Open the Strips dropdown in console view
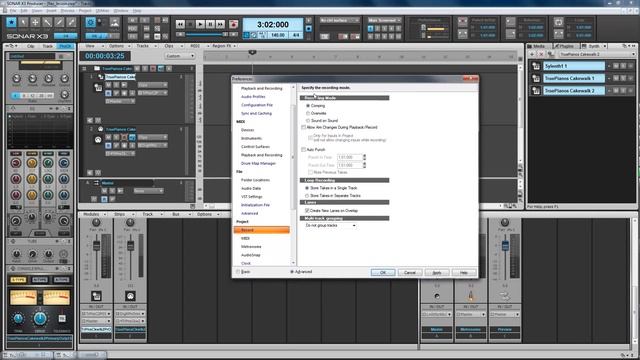The width and height of the screenshot is (640, 360). (x=122, y=214)
